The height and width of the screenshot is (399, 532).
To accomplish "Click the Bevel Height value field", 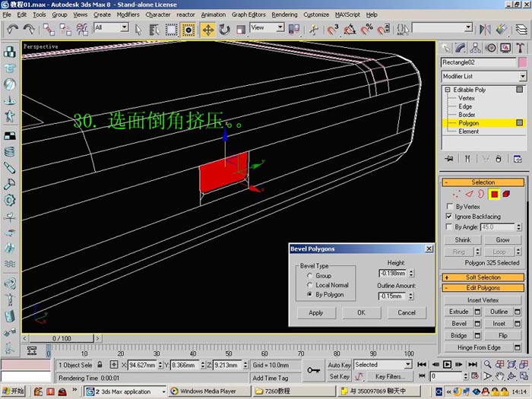I will pos(393,273).
